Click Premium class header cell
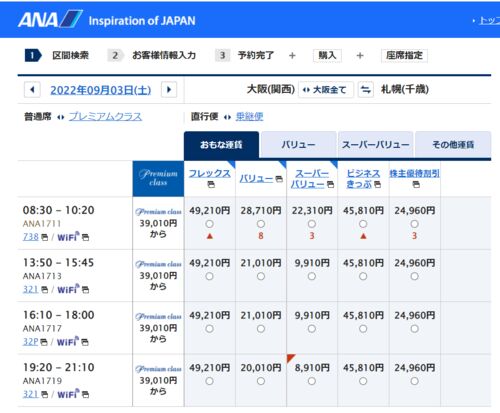The width and height of the screenshot is (500, 413). [158, 179]
